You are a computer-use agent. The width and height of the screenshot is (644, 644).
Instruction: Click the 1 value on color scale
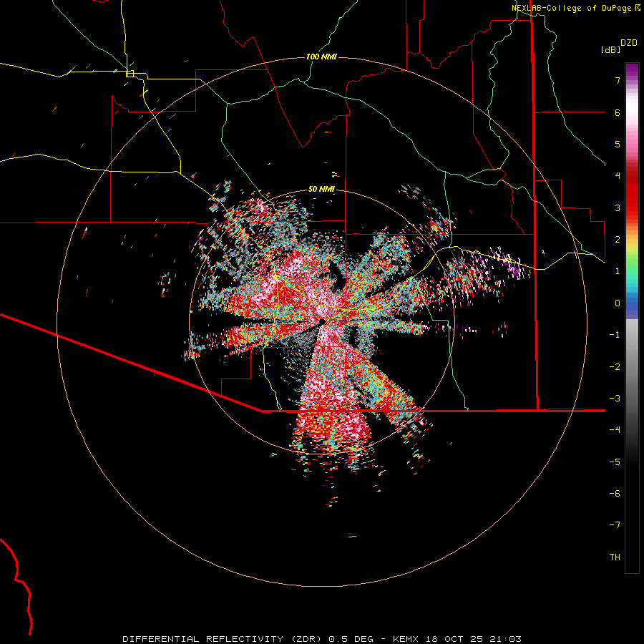pyautogui.click(x=618, y=271)
